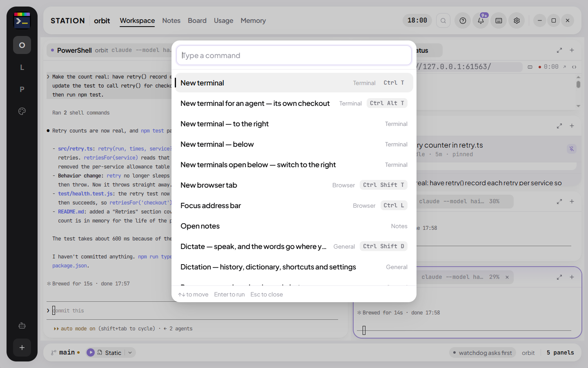Select Open notes in the command palette
The height and width of the screenshot is (368, 588).
click(294, 226)
